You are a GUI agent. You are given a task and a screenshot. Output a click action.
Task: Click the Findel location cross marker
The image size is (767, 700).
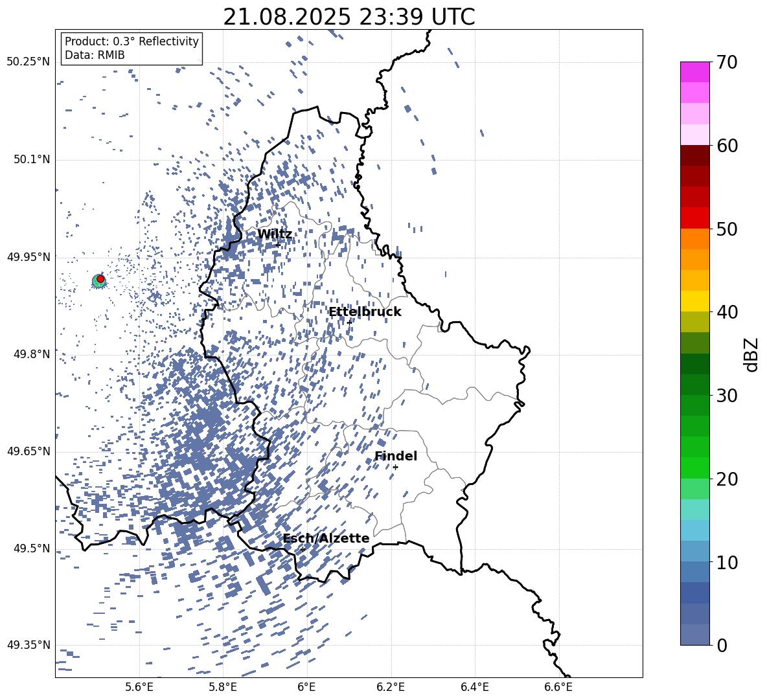coord(395,467)
